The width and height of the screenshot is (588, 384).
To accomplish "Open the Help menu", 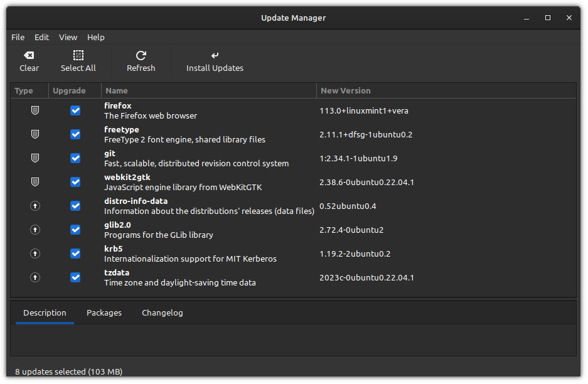I will 95,38.
